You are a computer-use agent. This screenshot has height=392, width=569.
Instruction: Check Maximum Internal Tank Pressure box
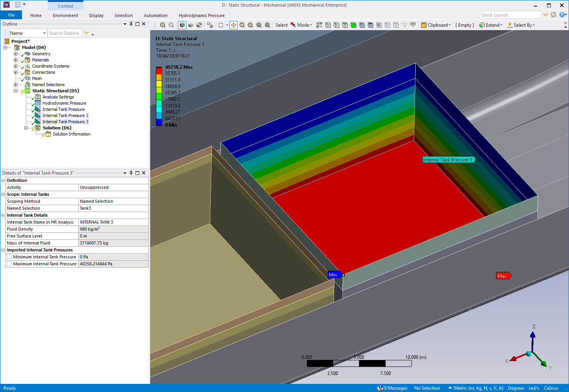9,264
